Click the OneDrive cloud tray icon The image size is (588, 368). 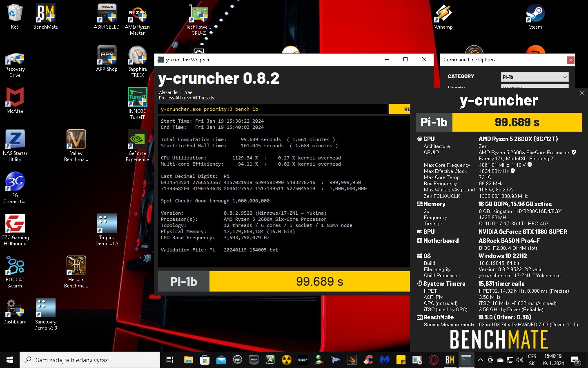[x=500, y=360]
